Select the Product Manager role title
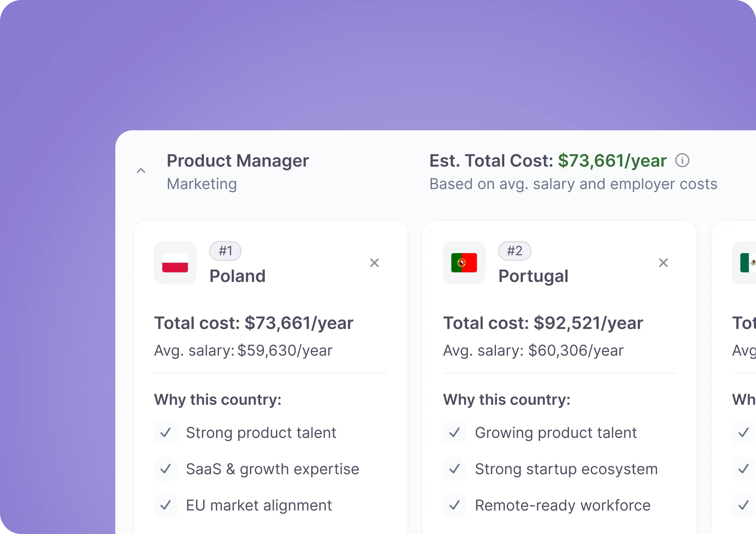This screenshot has height=534, width=756. coord(238,161)
